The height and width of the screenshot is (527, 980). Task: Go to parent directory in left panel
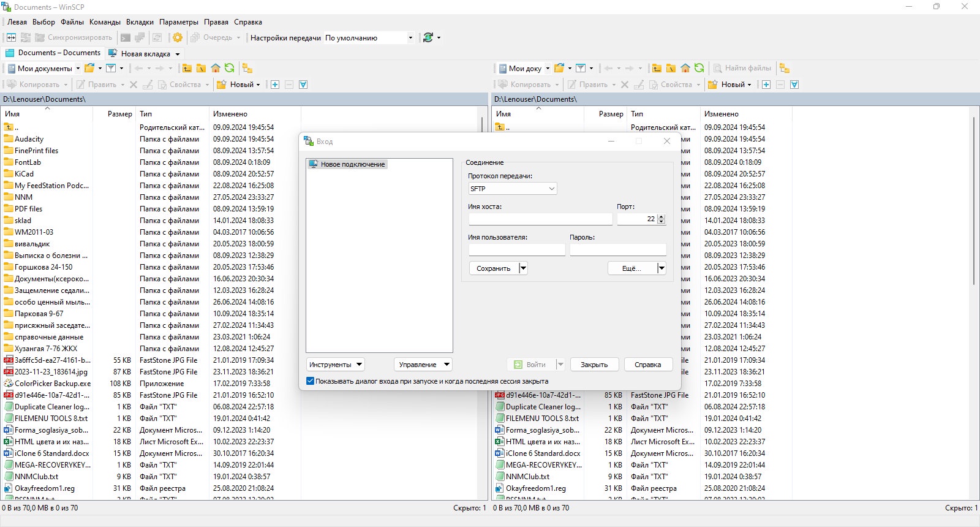tap(187, 68)
